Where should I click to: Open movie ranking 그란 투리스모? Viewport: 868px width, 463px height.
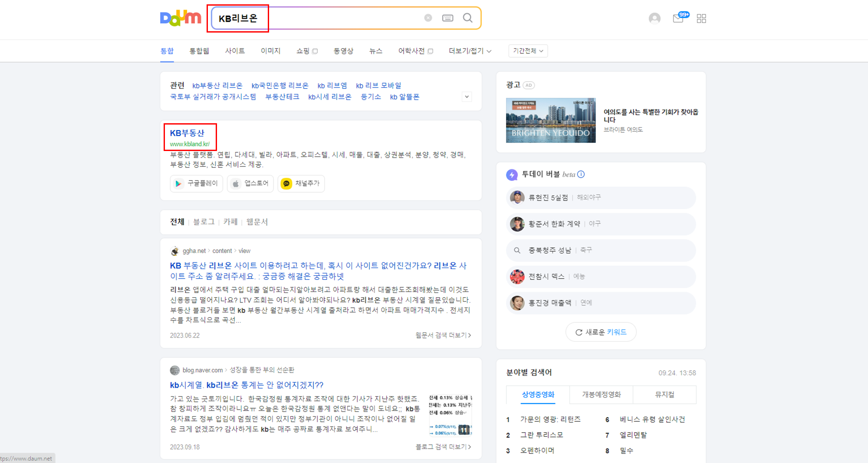[x=542, y=435]
